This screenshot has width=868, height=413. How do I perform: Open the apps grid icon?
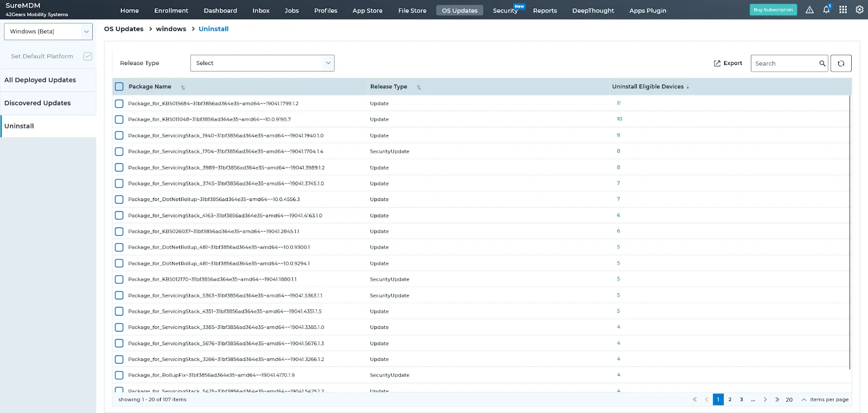tap(843, 10)
